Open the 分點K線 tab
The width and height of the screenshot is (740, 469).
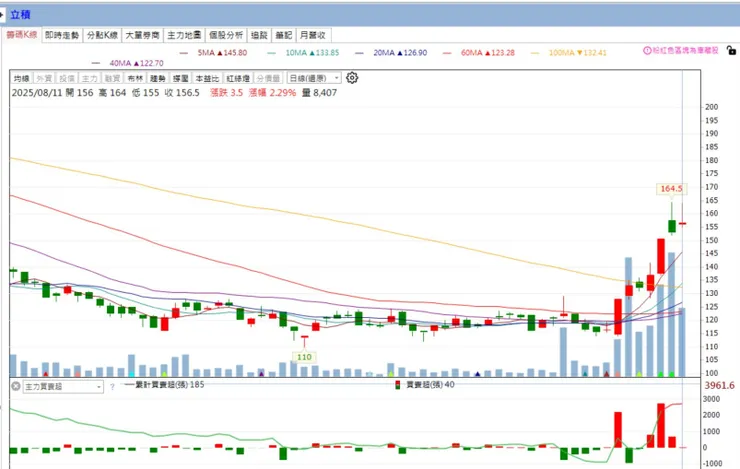click(102, 35)
